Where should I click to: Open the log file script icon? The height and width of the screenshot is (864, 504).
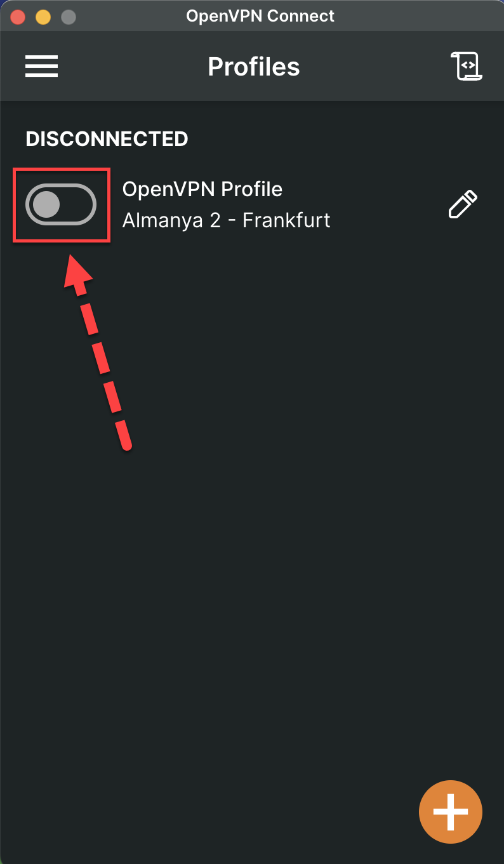coord(467,67)
